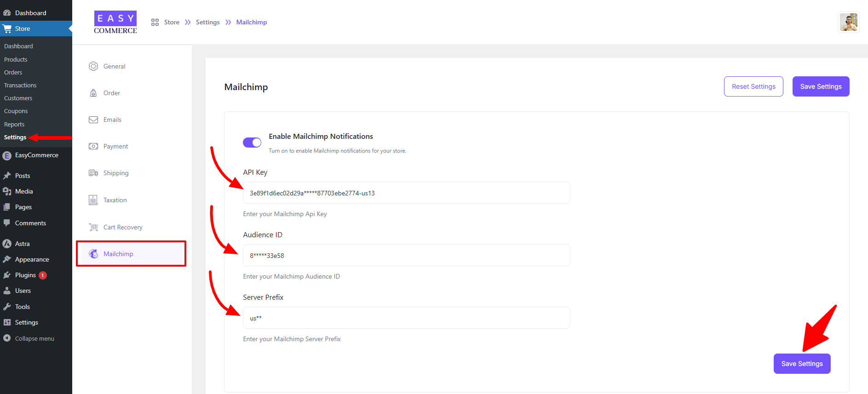This screenshot has height=394, width=868.
Task: Toggle Enable Mailchimp Notifications switch
Action: (252, 143)
